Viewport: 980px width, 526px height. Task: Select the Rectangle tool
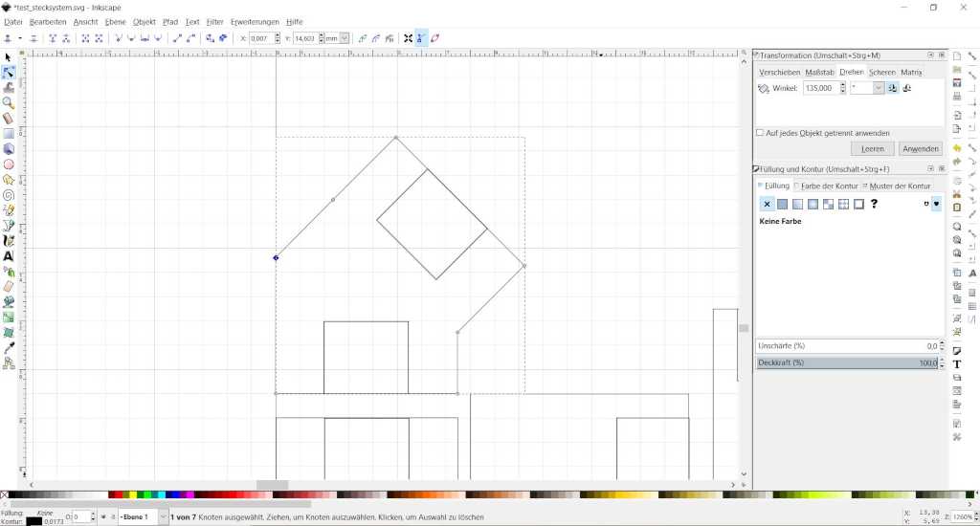[8, 134]
